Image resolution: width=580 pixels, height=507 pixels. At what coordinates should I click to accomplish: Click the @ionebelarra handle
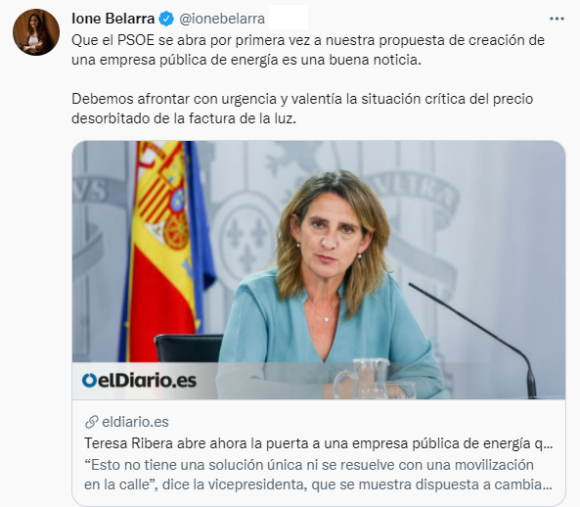click(222, 19)
